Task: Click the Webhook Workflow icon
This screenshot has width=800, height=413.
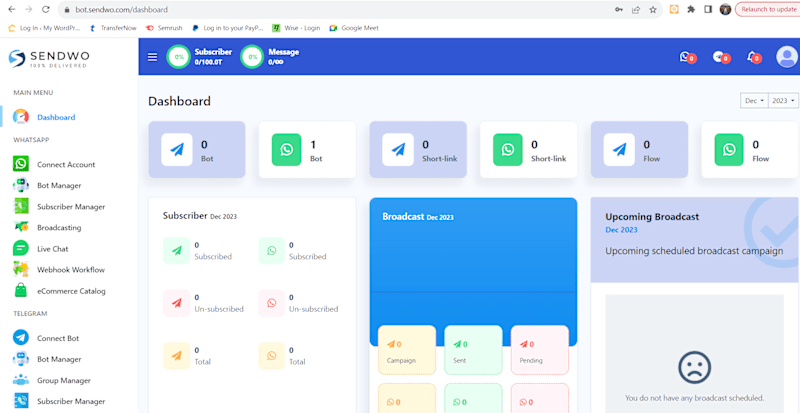Action: coord(21,270)
